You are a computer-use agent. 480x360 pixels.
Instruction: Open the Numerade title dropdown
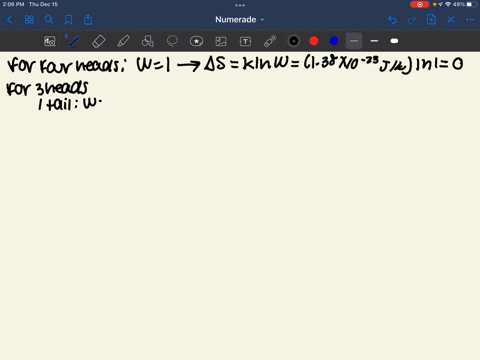click(240, 20)
